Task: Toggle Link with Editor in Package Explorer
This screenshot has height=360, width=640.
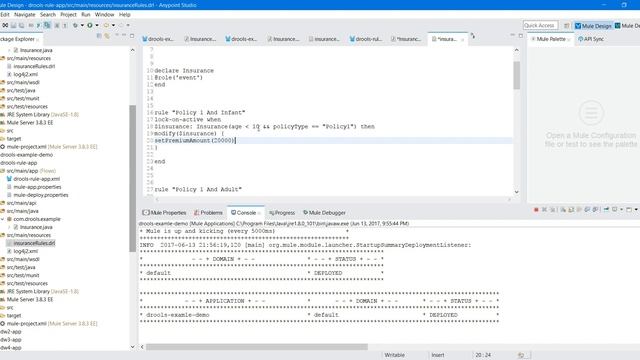Action: 107,36
